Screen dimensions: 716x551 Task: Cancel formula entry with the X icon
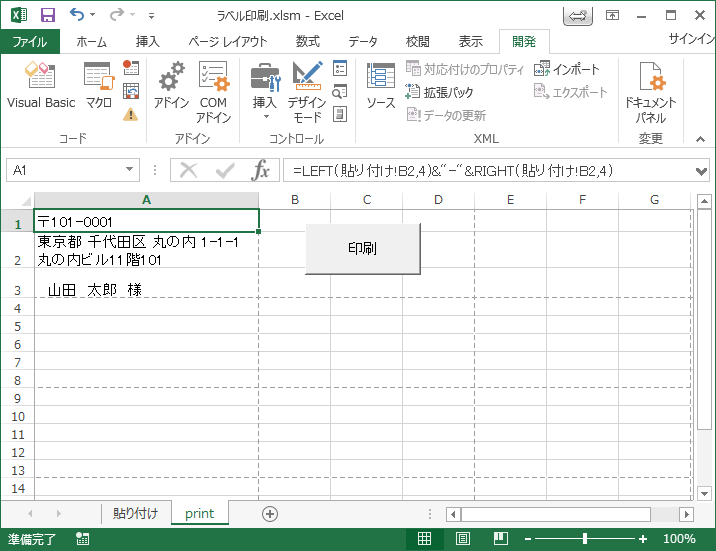[x=188, y=170]
